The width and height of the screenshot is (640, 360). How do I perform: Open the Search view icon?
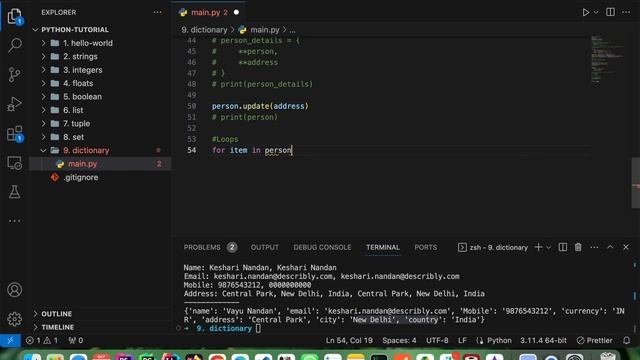click(15, 44)
